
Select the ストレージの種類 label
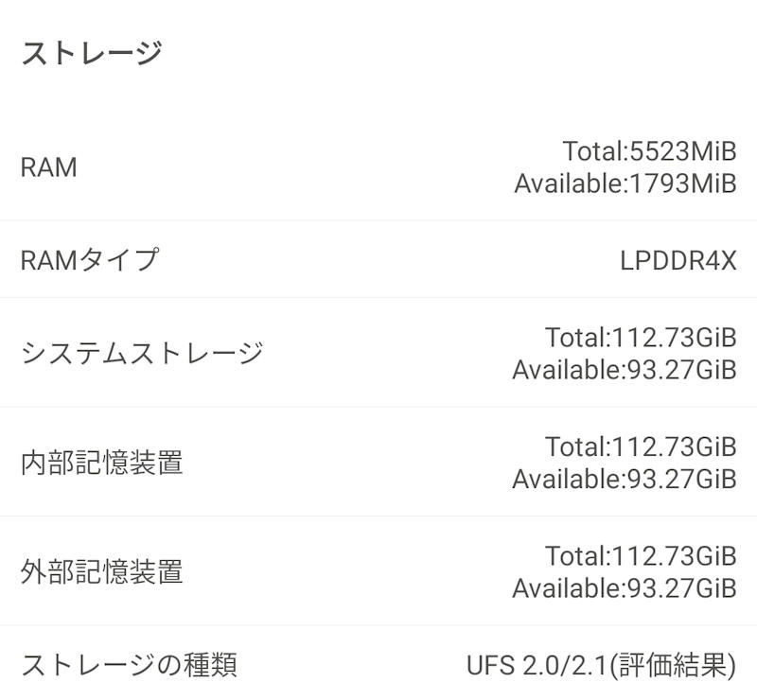tap(129, 665)
